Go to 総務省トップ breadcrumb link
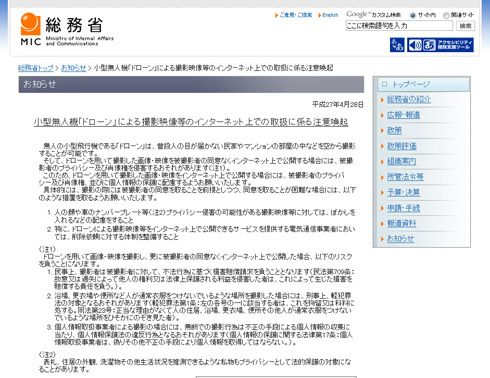Screen dimensions: 490x378 [36, 68]
